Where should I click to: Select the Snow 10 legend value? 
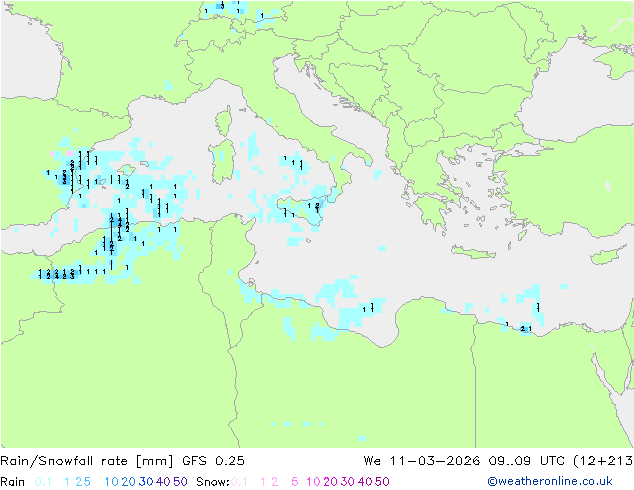coord(313,482)
